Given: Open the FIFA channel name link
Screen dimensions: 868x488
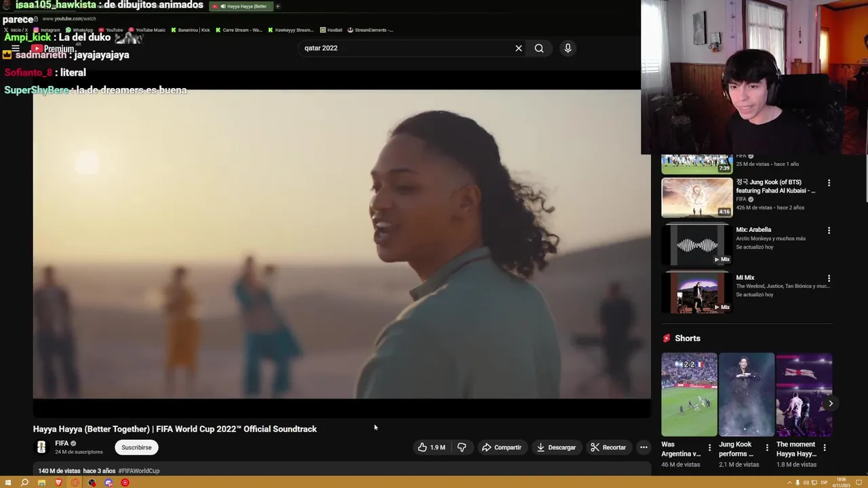Looking at the screenshot, I should [x=62, y=443].
